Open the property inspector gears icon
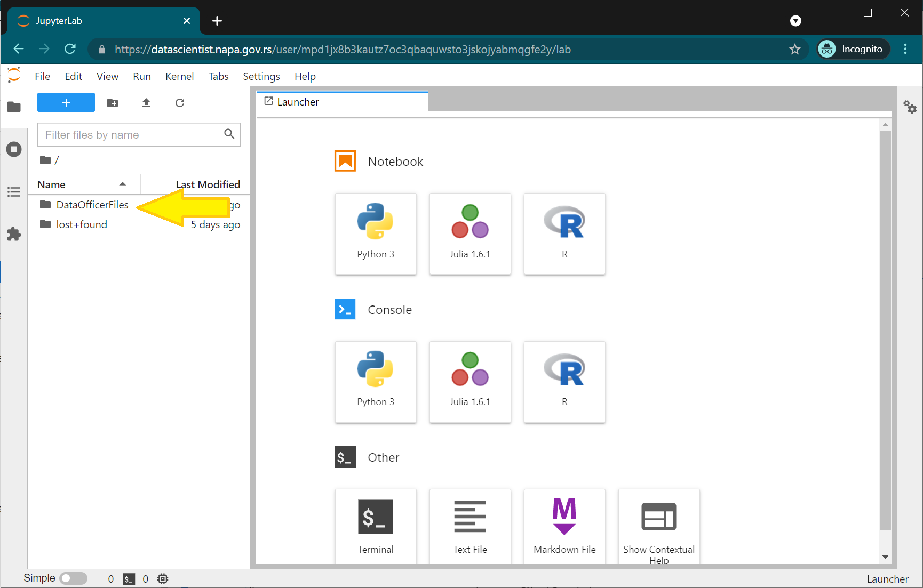Screen dimensions: 923x588 pos(910,107)
